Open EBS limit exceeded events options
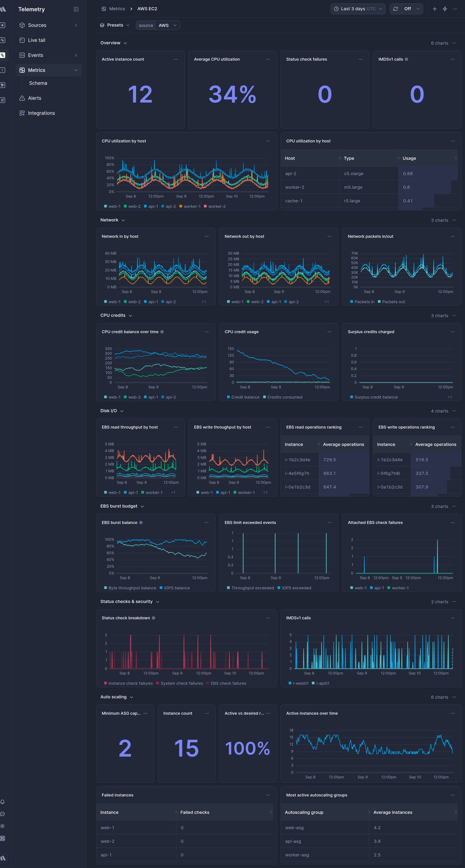 329,523
